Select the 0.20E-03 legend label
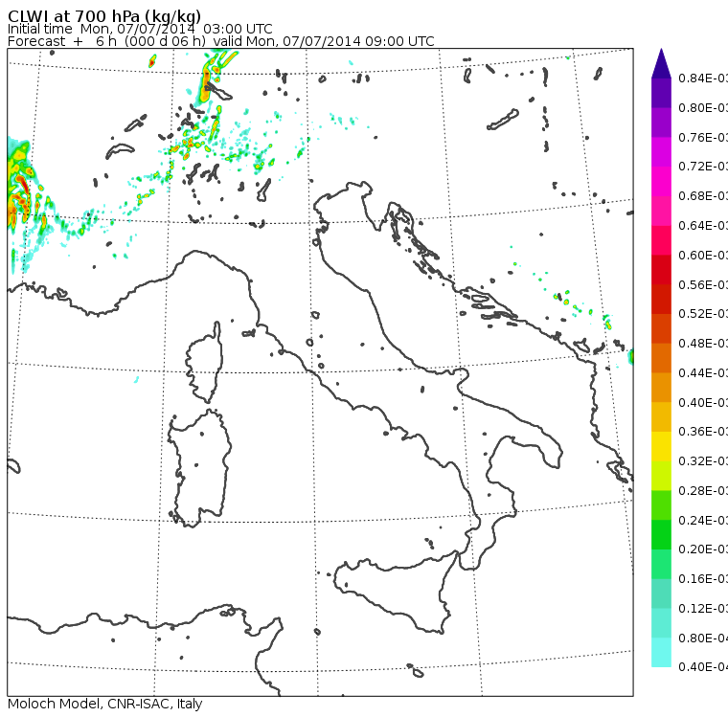 click(703, 549)
